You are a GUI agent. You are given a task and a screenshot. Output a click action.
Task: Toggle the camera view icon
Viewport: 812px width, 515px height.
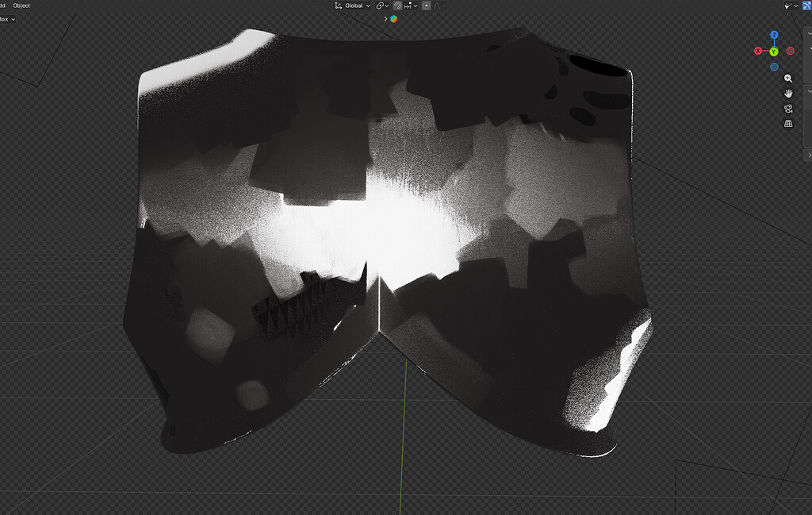coord(788,109)
